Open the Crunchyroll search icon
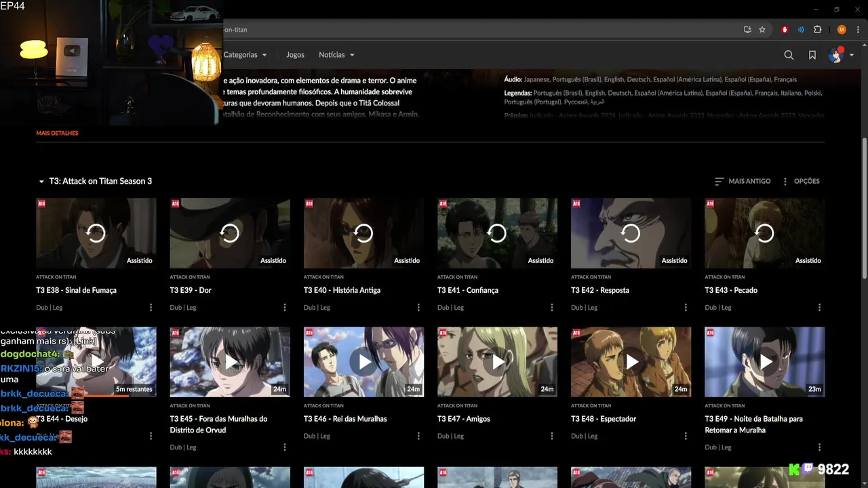Screen dimensions: 868x488 [789, 55]
